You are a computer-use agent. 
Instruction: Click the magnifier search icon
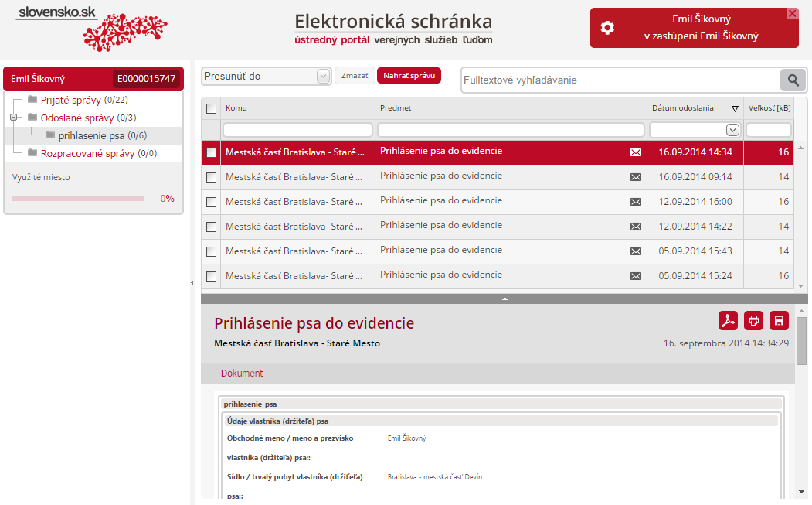[x=793, y=80]
